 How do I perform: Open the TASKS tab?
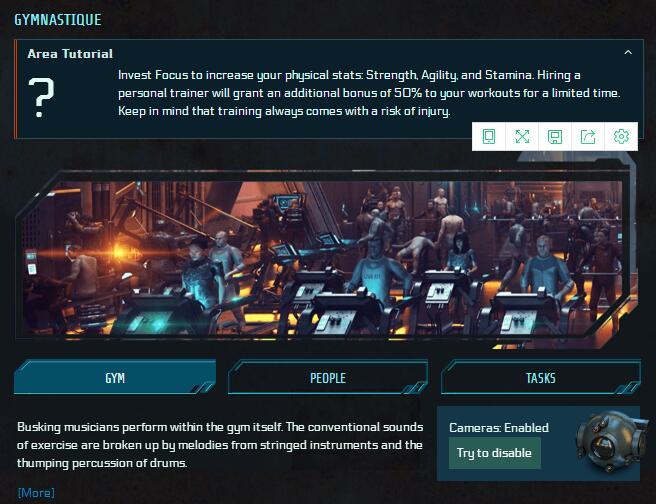click(541, 377)
